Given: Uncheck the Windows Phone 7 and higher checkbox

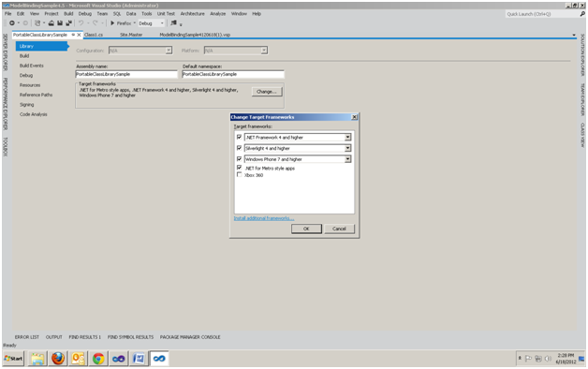Looking at the screenshot, I should tap(240, 158).
